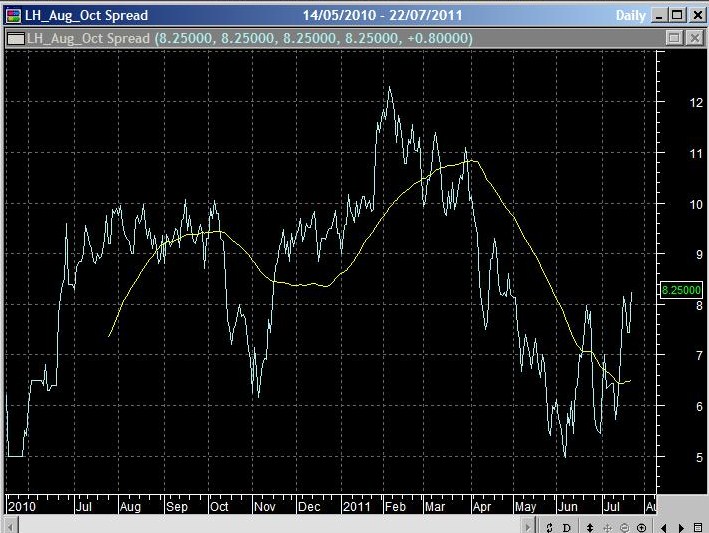The image size is (709, 533).
Task: Click the Dec label on the time axis
Action: click(309, 506)
